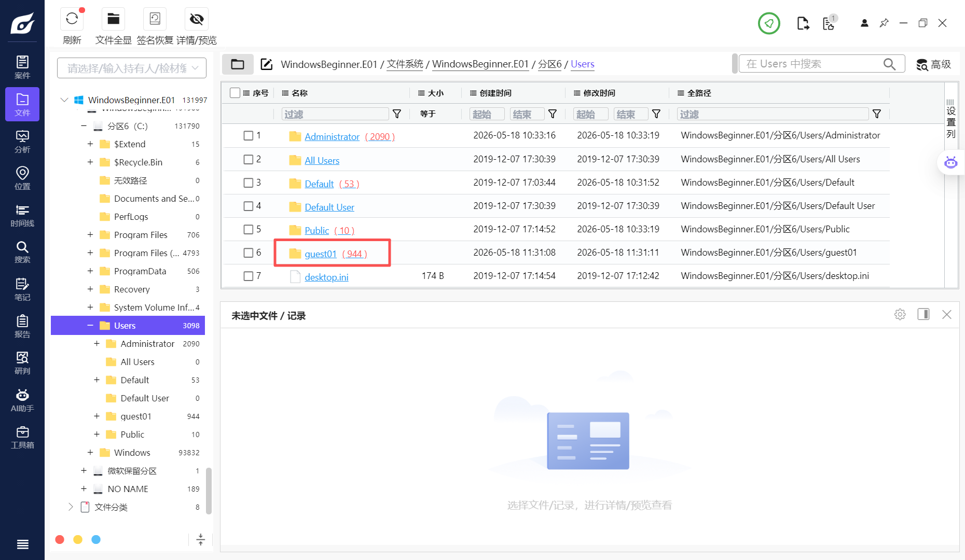Click the green shield status icon
The height and width of the screenshot is (560, 965).
tap(769, 23)
